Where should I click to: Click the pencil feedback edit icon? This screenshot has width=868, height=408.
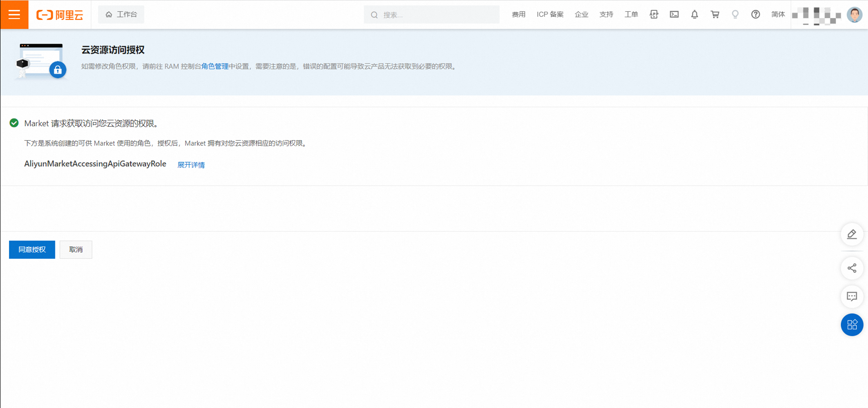click(852, 234)
